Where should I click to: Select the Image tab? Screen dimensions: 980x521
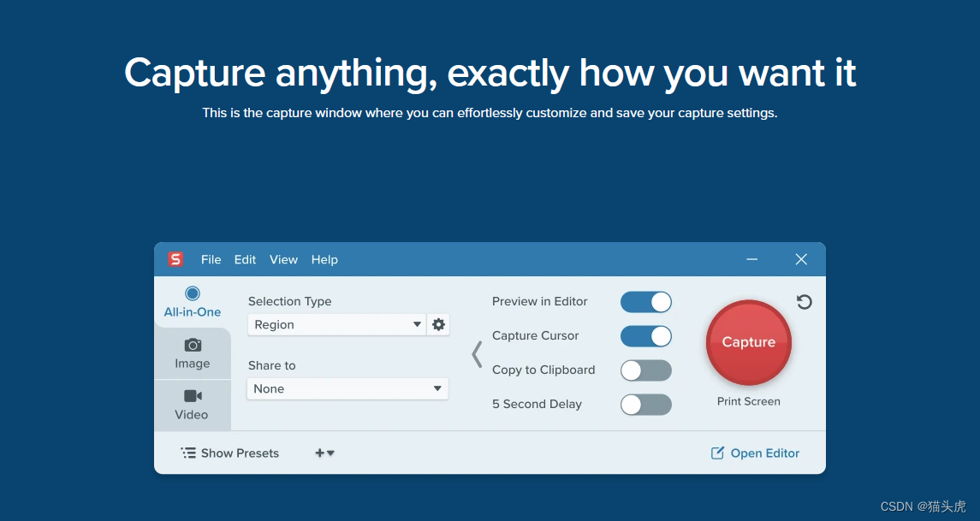point(193,353)
